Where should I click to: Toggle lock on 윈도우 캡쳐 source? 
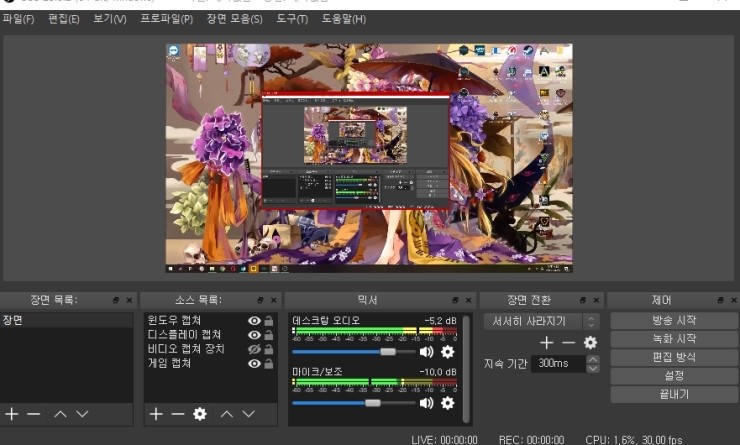pyautogui.click(x=269, y=321)
